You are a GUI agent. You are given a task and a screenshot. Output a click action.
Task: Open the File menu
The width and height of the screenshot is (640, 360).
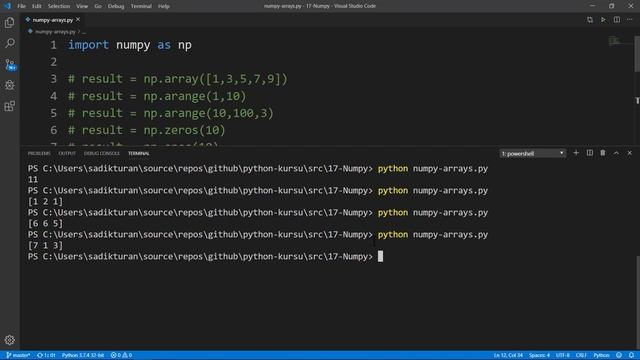(x=21, y=6)
